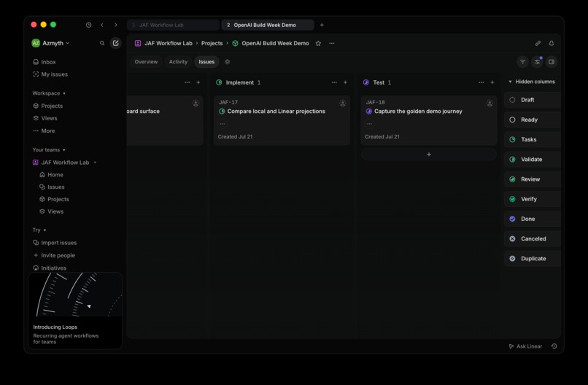Switch to the Overview tab

pyautogui.click(x=146, y=62)
